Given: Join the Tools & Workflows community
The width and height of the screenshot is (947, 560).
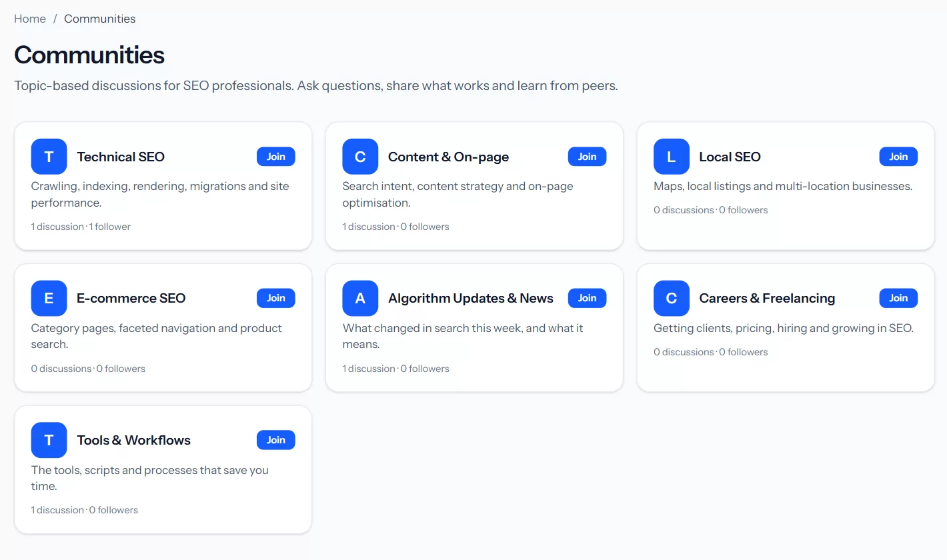Looking at the screenshot, I should pyautogui.click(x=276, y=440).
